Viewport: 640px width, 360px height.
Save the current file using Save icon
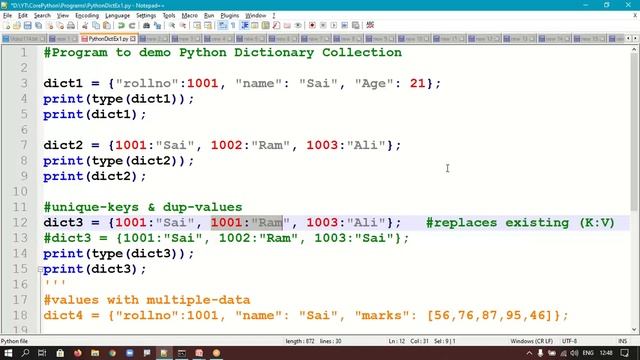coord(28,25)
